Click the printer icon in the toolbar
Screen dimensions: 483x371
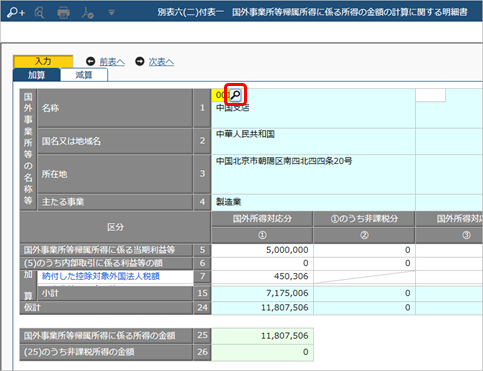[x=63, y=13]
